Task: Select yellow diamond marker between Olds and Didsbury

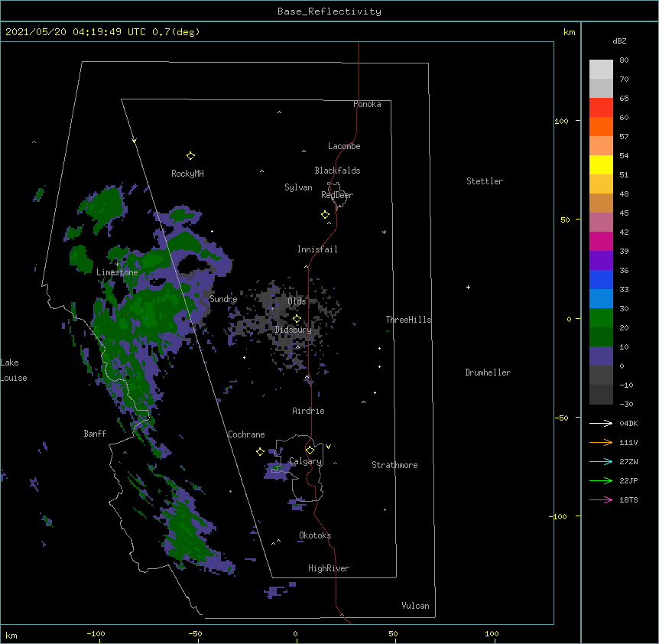Action: pyautogui.click(x=297, y=318)
